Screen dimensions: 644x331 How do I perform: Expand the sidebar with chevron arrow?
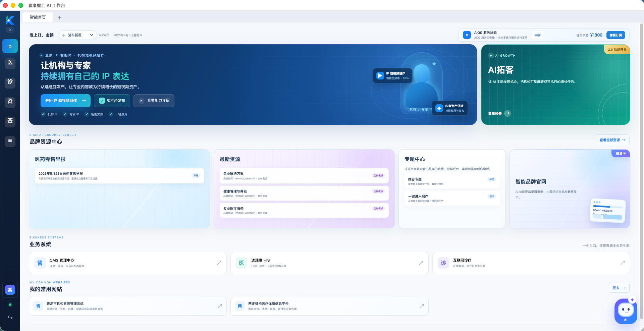coord(10,30)
